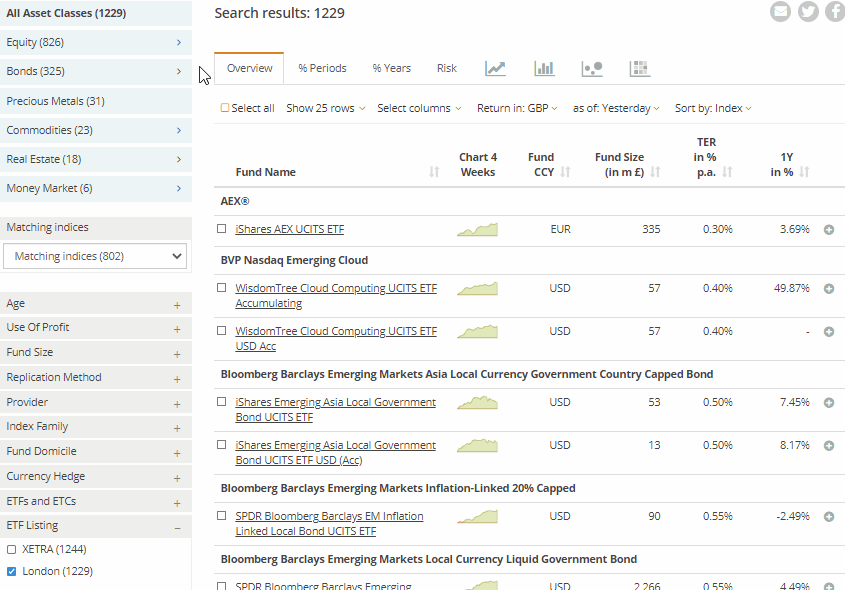Open WisdomTree Cloud Computing UCITS ETF Accumulating
845x590 pixels.
click(x=335, y=288)
